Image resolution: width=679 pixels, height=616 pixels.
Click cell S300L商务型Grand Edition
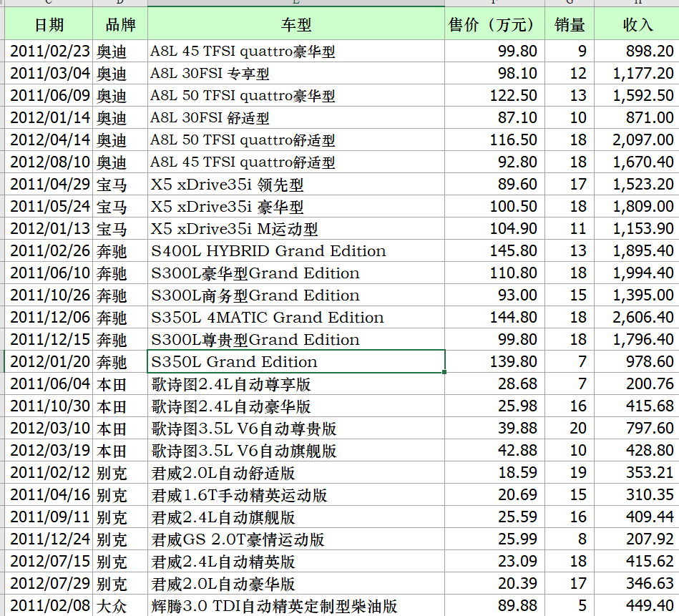tap(295, 295)
